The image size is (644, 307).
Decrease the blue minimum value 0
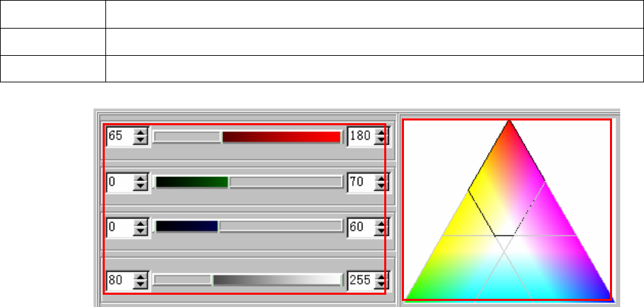141,232
